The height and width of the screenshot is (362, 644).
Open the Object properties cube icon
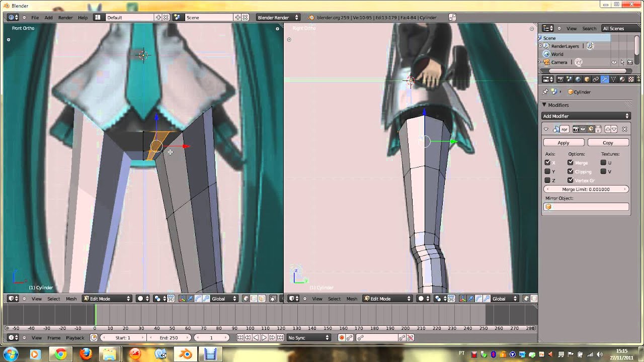click(587, 79)
